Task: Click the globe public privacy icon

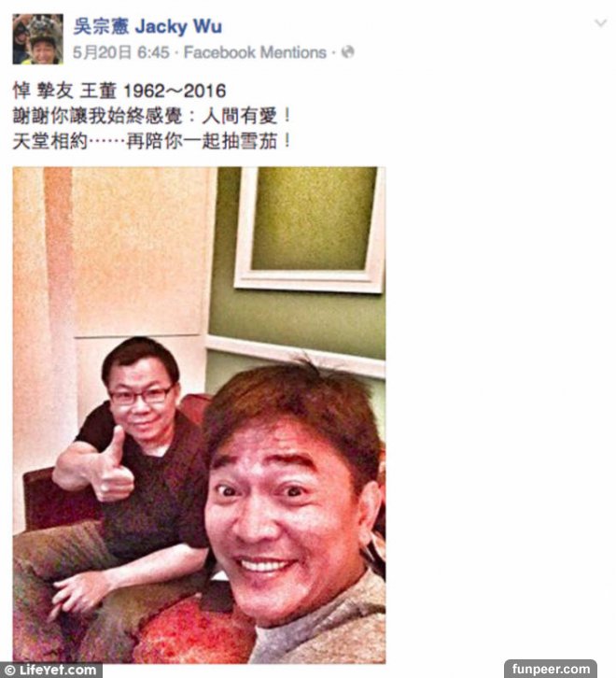Action: click(347, 52)
